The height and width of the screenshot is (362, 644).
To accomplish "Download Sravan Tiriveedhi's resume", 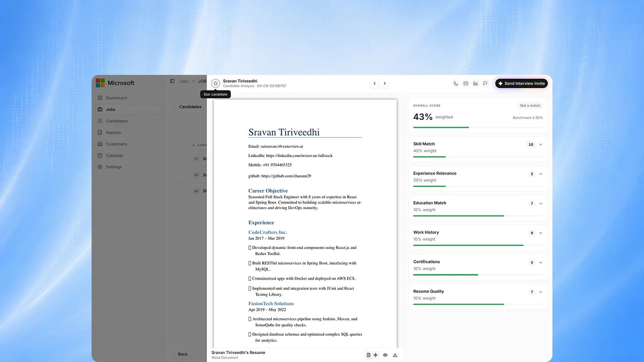I will tap(395, 355).
